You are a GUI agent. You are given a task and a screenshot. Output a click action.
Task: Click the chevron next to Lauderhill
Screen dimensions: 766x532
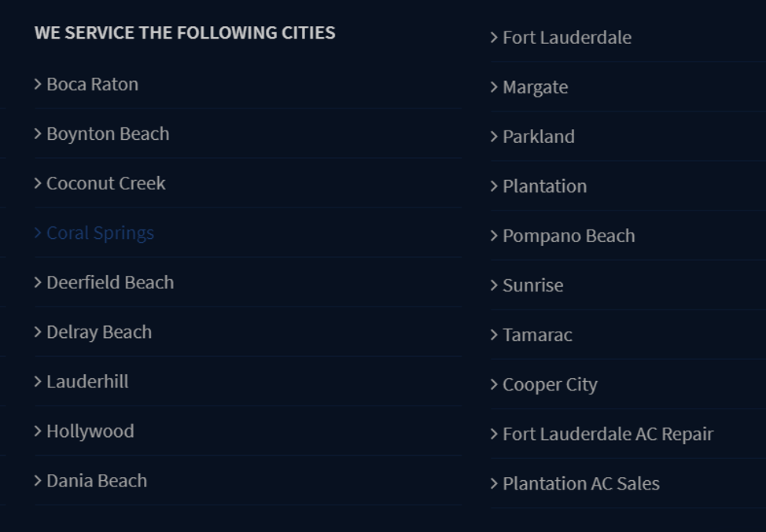coord(38,382)
